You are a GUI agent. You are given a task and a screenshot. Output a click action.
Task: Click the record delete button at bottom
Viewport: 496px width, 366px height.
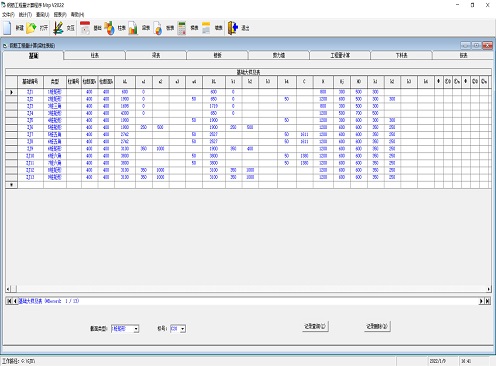point(377,326)
